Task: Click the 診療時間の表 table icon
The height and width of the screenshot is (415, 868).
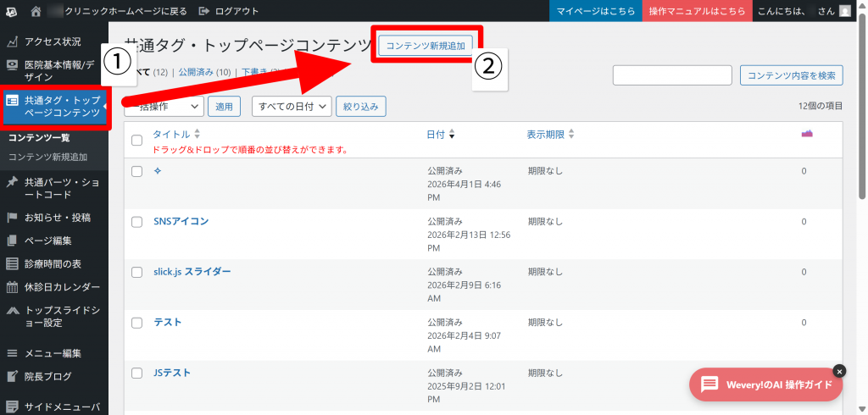Action: click(12, 263)
